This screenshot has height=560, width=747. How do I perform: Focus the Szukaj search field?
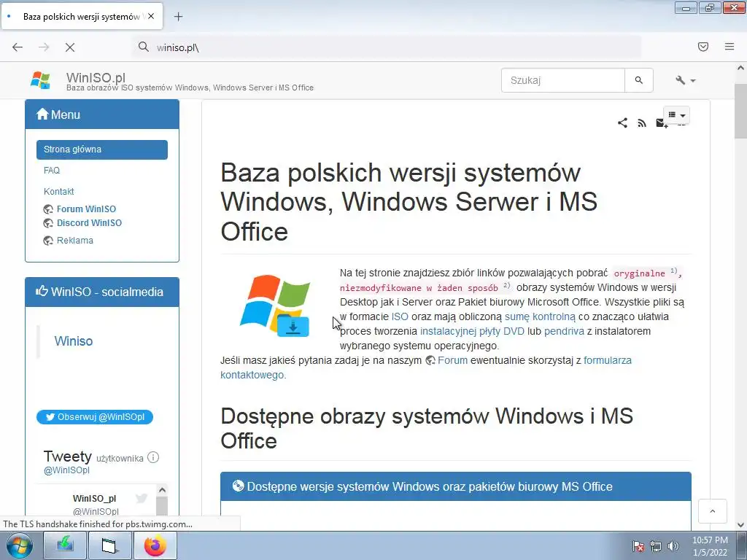point(563,80)
